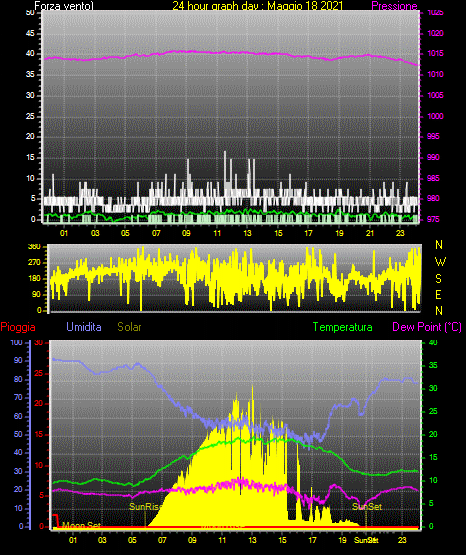Click hour 13 tick on top graph
Viewport: 466px width, 555px height.
pyautogui.click(x=247, y=233)
